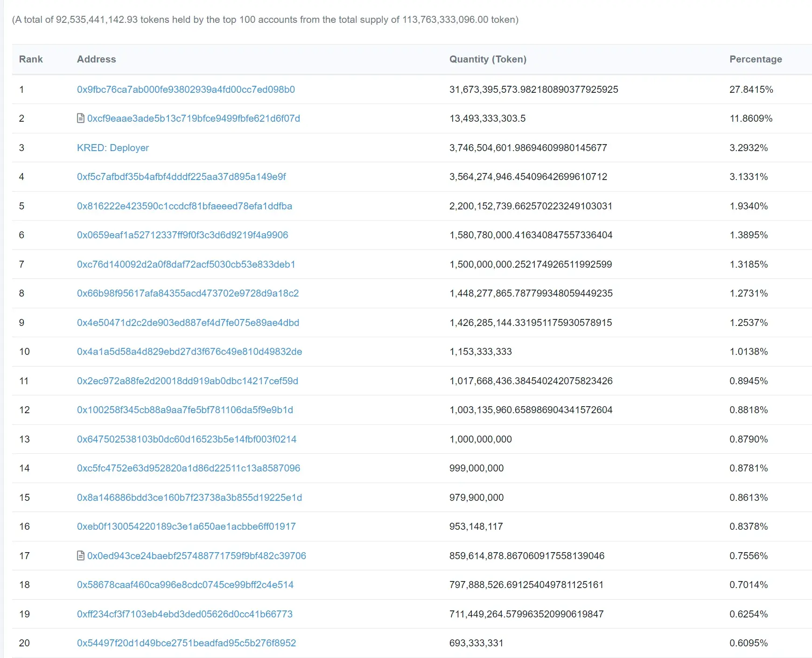Click the Address column header
The image size is (812, 658).
coord(97,59)
